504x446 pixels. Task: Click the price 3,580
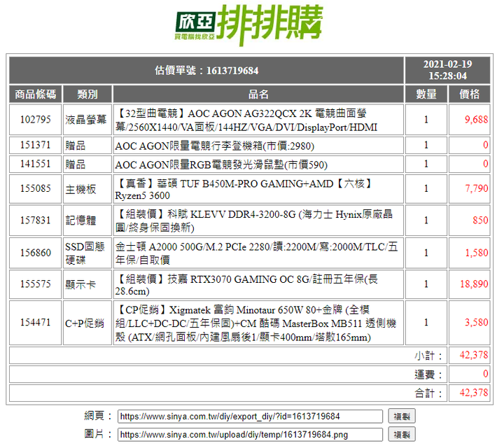click(x=477, y=322)
